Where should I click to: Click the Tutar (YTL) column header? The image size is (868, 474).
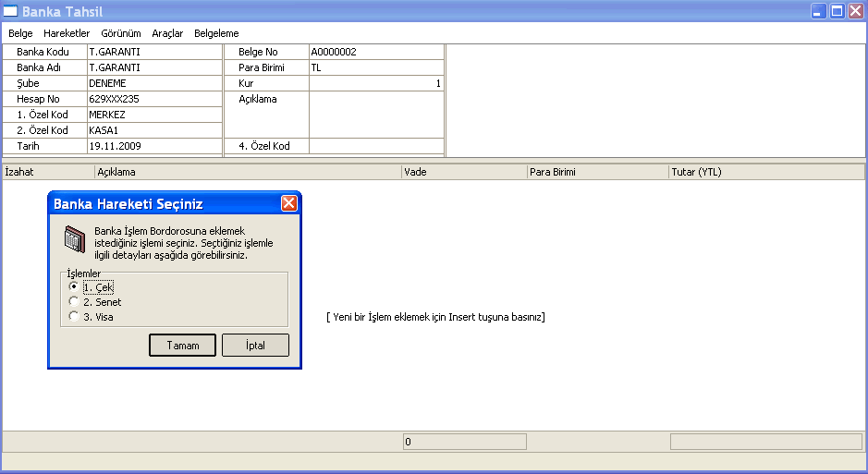766,172
